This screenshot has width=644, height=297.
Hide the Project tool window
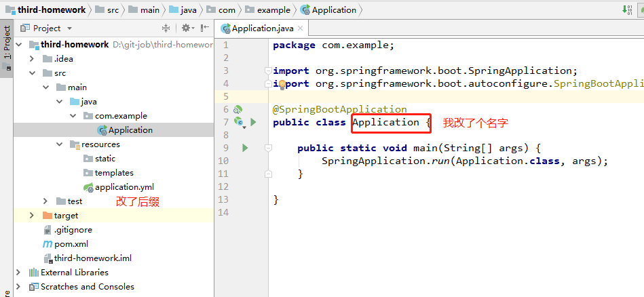pyautogui.click(x=204, y=28)
